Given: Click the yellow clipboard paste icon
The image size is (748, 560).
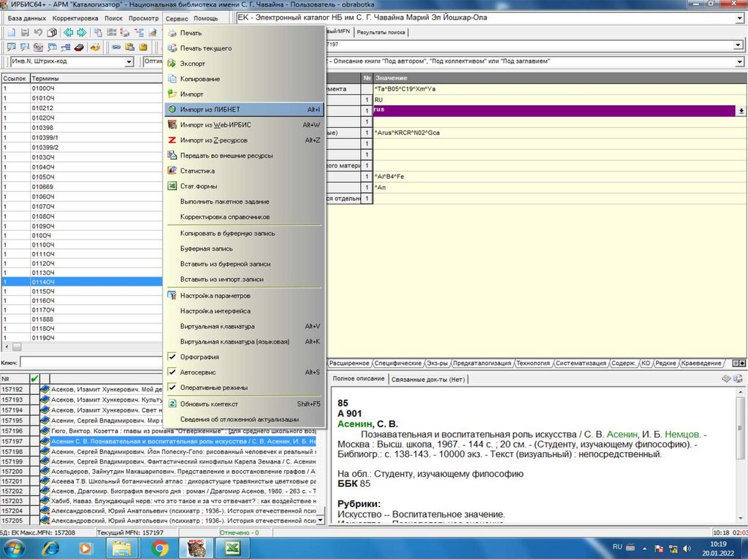Looking at the screenshot, I should tap(143, 47).
